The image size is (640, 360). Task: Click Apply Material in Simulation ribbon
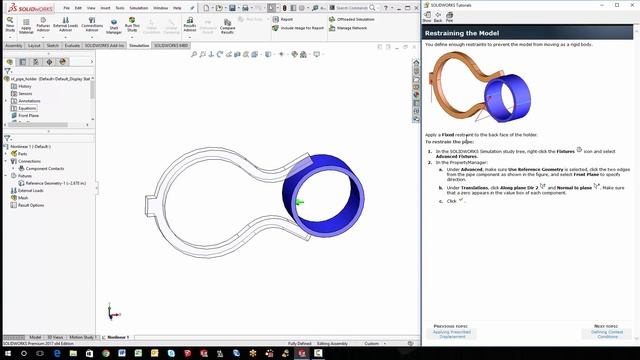click(26, 26)
